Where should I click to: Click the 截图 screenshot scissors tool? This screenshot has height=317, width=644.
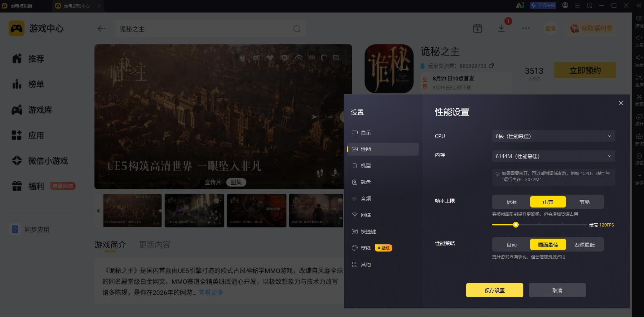639,100
